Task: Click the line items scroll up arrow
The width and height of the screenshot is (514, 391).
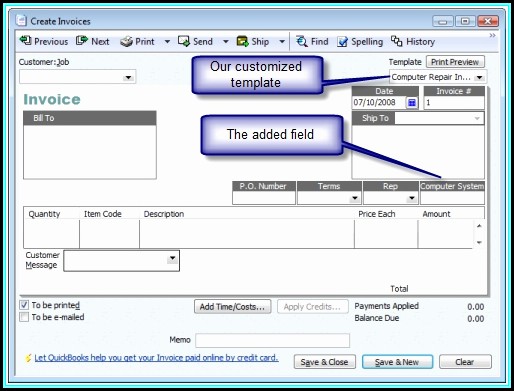Action: click(x=479, y=226)
